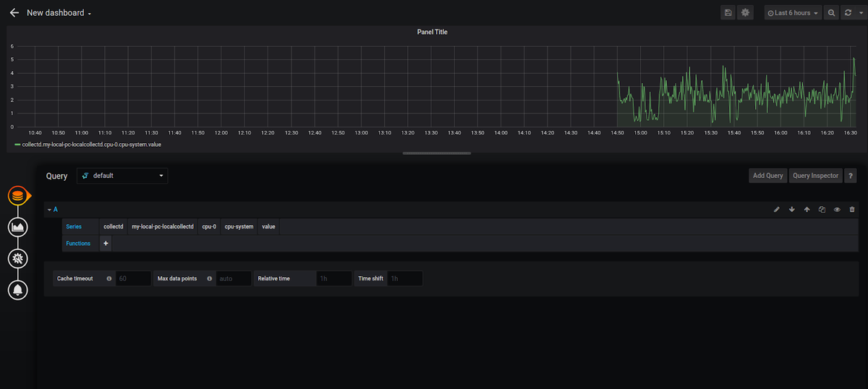Open query help question mark button
This screenshot has height=389, width=868.
coord(851,176)
